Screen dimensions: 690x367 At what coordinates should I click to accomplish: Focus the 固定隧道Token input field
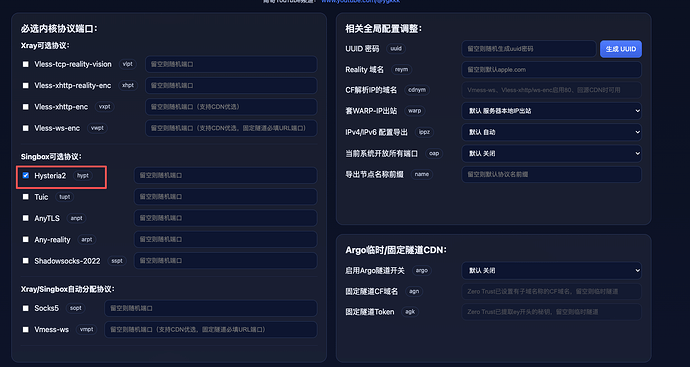tap(551, 312)
